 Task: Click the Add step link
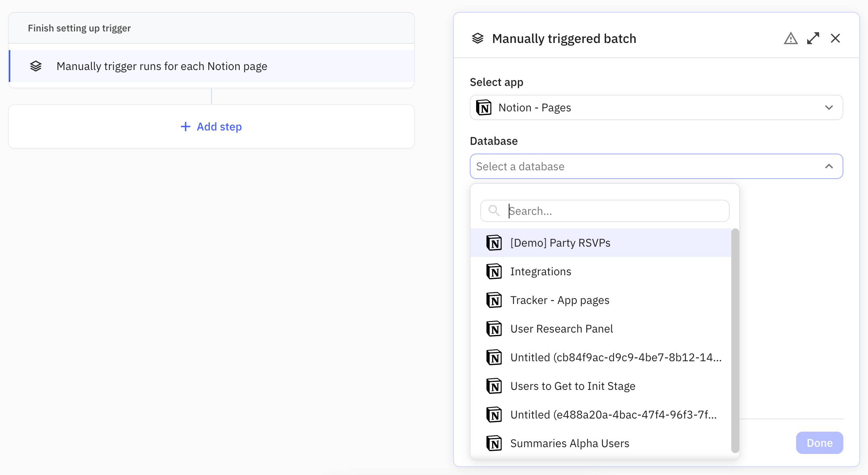[219, 127]
